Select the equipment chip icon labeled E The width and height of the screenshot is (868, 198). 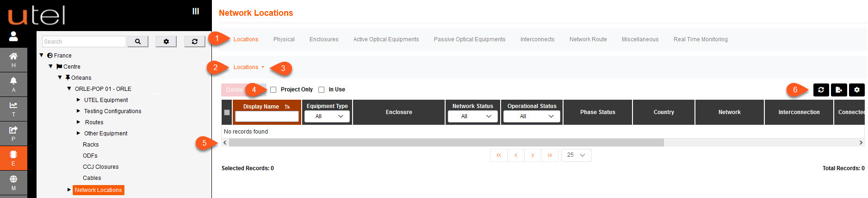point(13,158)
